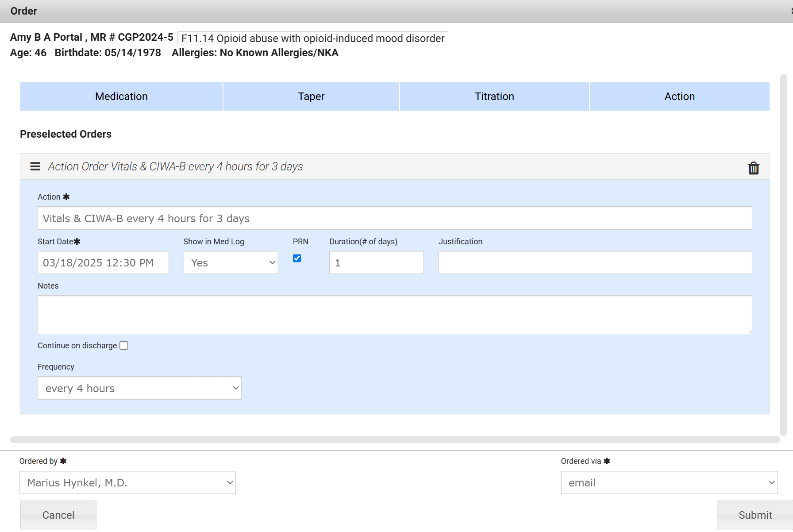Click into the Notes text area
This screenshot has width=793, height=532.
point(394,315)
